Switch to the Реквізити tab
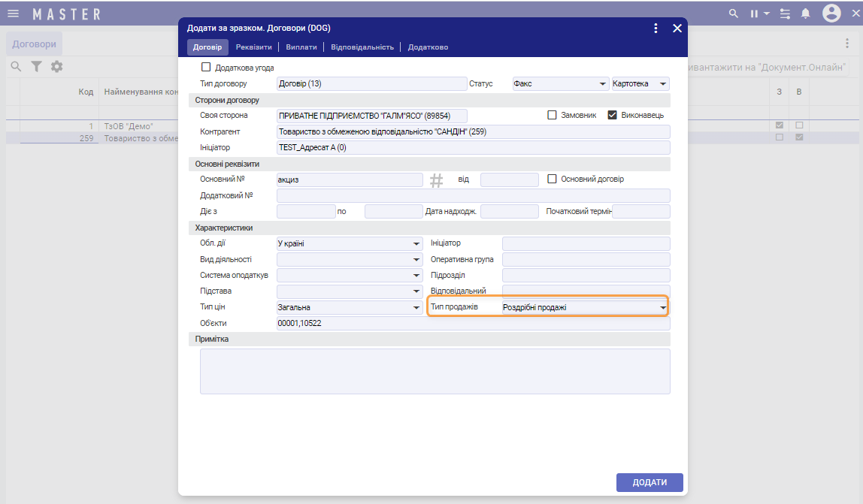 [253, 47]
